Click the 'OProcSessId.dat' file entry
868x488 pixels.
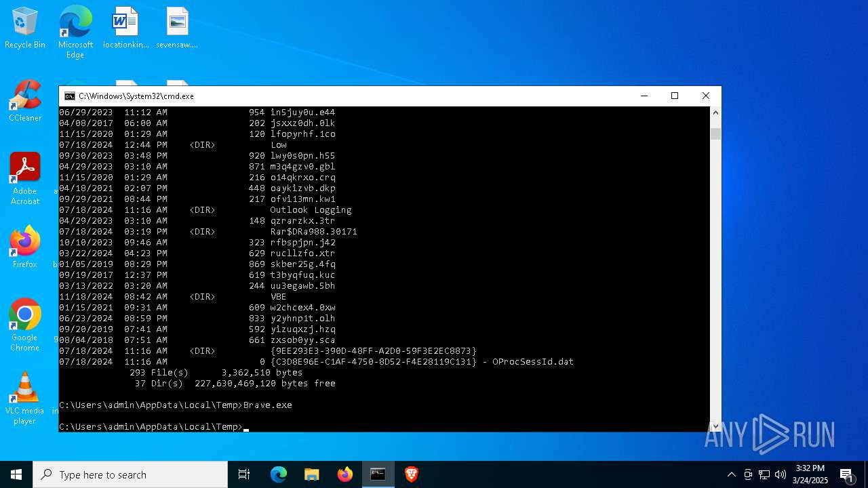[x=422, y=362]
